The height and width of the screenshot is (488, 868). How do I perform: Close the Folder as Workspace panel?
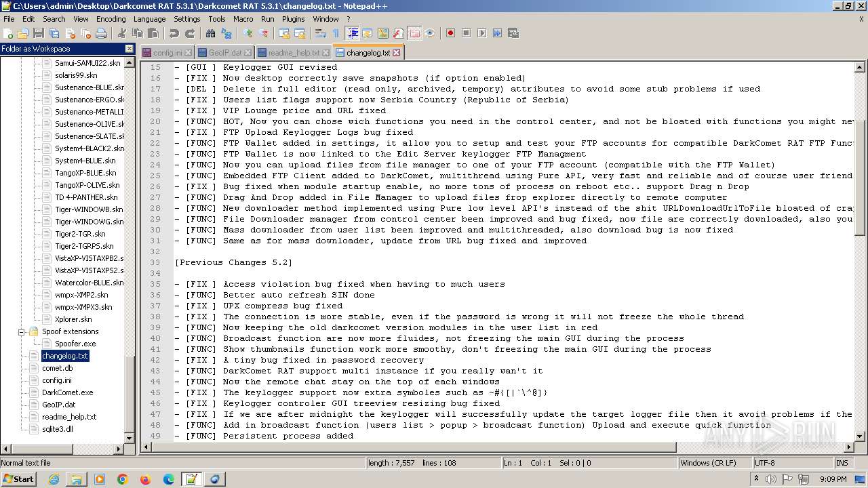pos(130,49)
